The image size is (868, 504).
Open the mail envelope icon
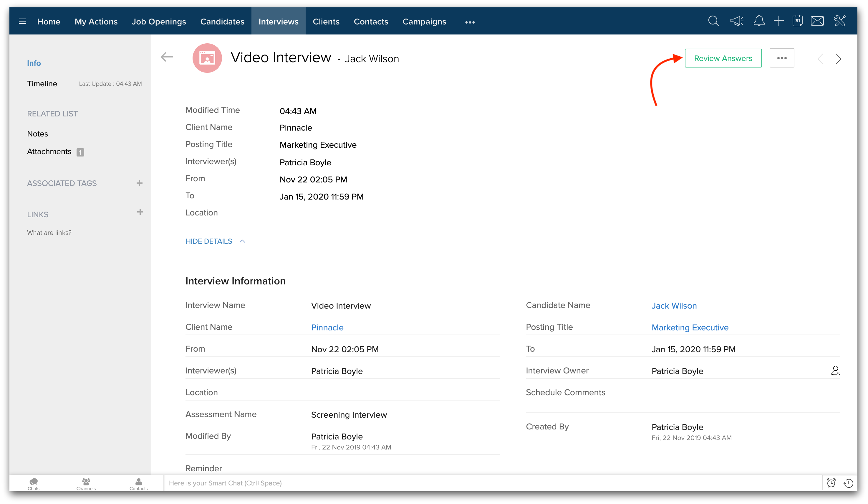pyautogui.click(x=817, y=22)
